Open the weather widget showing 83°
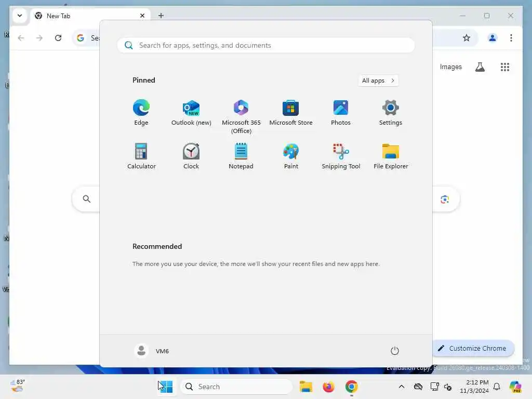Image resolution: width=532 pixels, height=399 pixels. coord(17,386)
